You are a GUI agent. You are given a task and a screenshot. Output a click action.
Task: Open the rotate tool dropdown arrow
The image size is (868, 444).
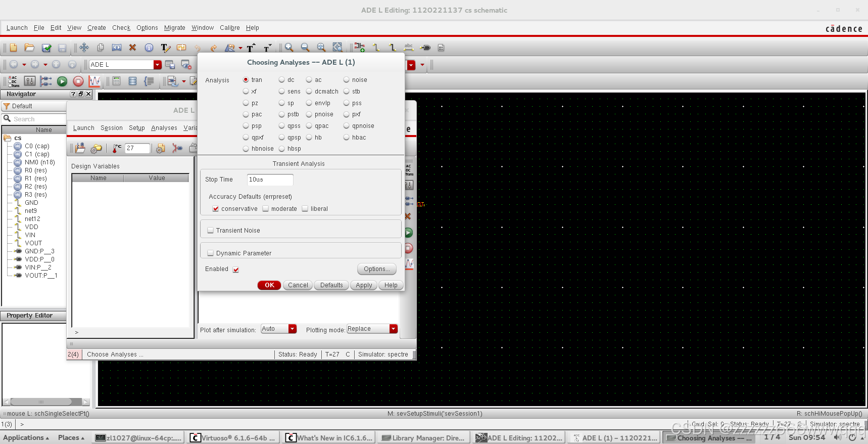[240, 48]
